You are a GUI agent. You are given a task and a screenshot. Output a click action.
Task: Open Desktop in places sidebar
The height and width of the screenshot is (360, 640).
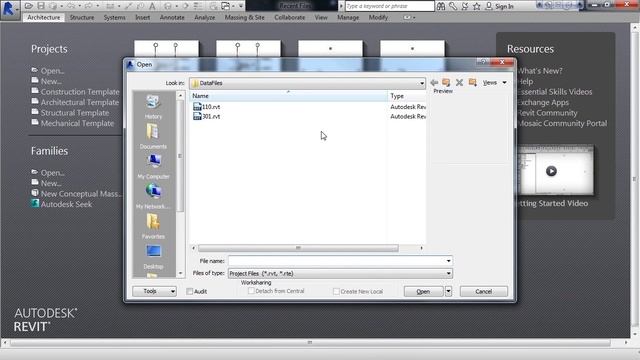click(153, 256)
